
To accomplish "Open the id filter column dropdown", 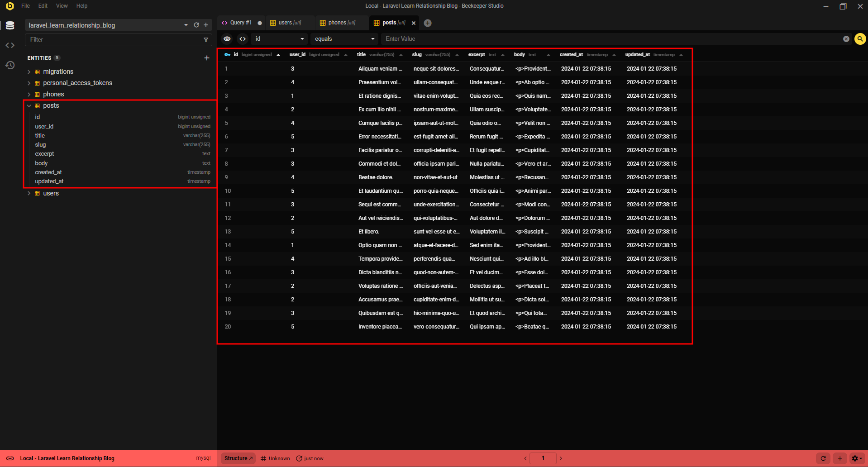I will point(279,39).
